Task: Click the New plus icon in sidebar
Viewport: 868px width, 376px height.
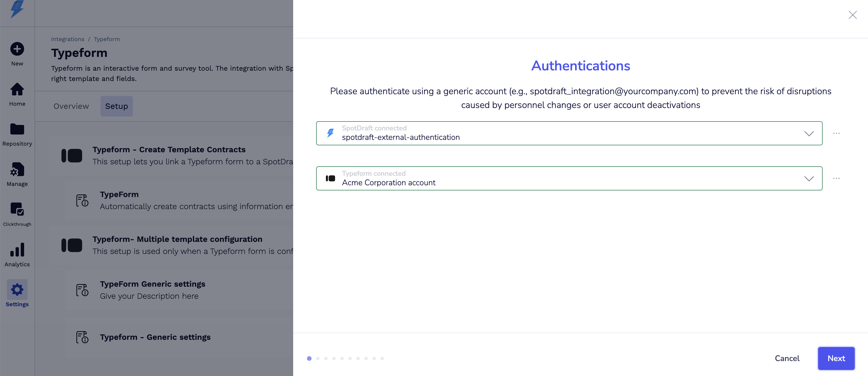Action: [17, 49]
